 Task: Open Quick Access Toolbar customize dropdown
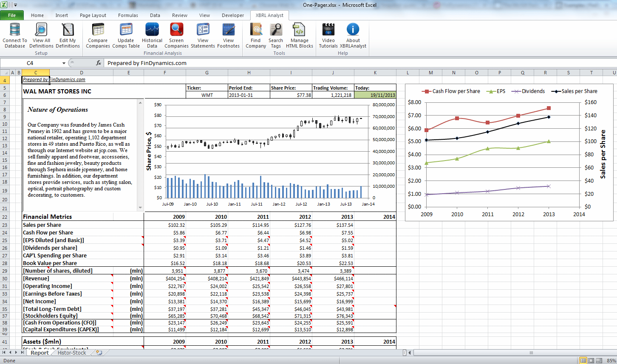tap(16, 5)
